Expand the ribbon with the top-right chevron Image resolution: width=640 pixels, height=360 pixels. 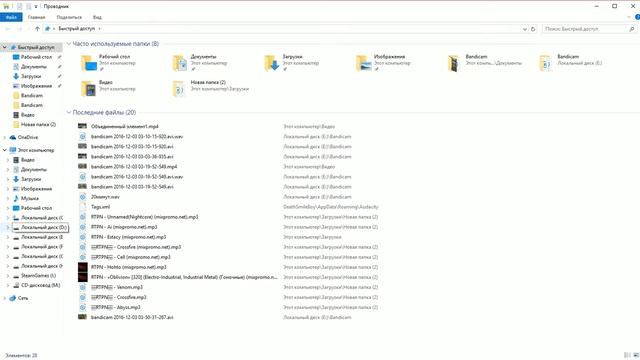(x=629, y=17)
